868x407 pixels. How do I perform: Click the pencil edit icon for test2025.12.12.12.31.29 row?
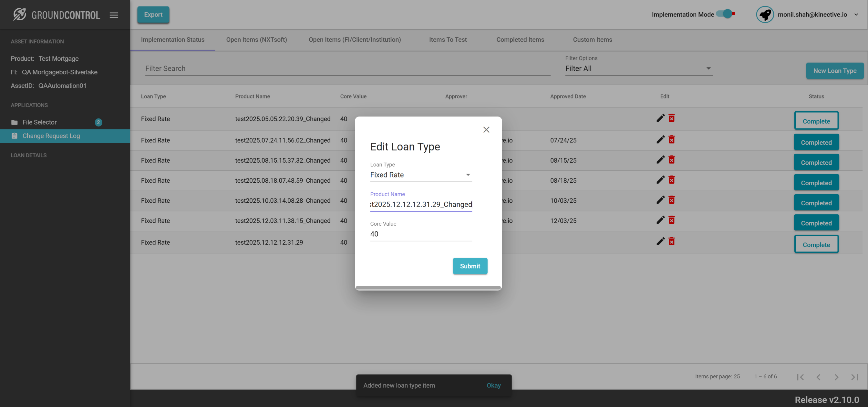[660, 241]
